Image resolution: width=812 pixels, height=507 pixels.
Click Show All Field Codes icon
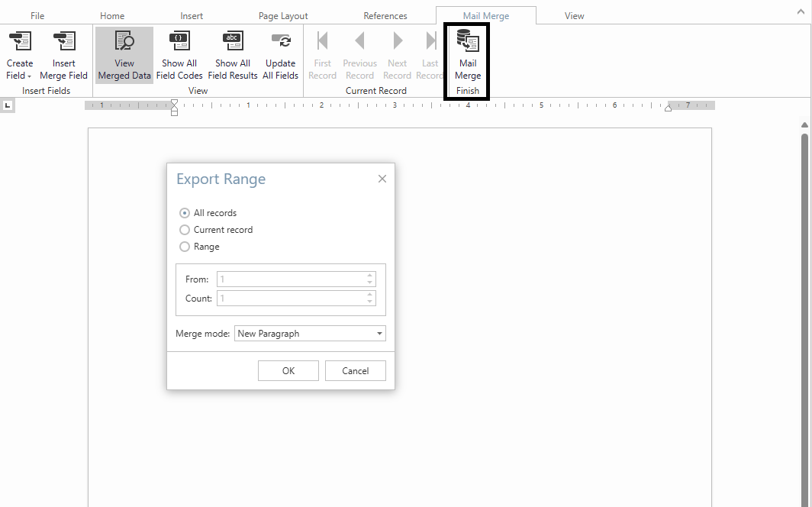click(x=179, y=41)
